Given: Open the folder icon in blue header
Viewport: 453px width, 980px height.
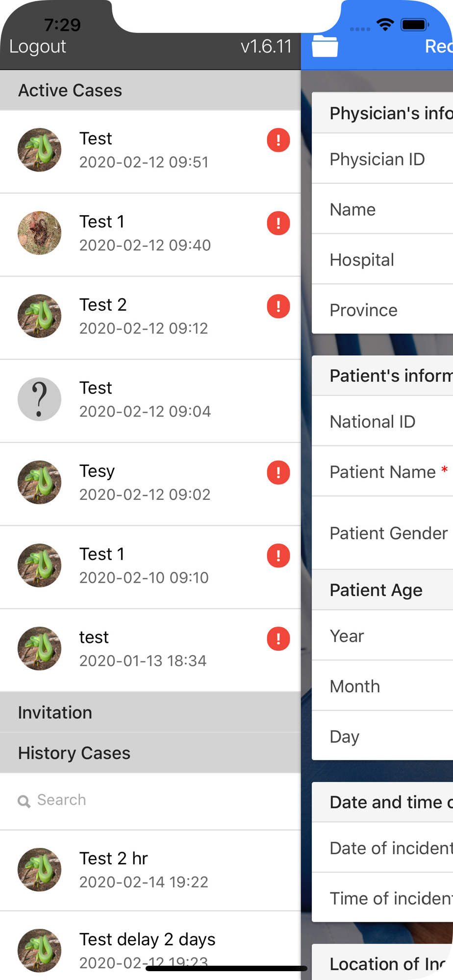Looking at the screenshot, I should pos(325,46).
